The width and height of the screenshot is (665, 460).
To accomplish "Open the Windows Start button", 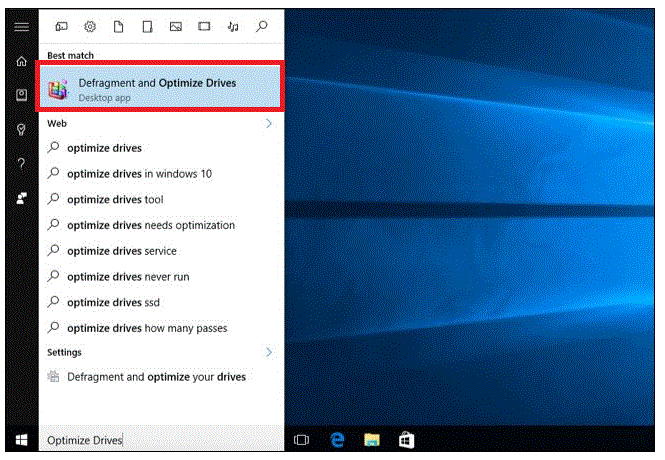I will pos(22,440).
